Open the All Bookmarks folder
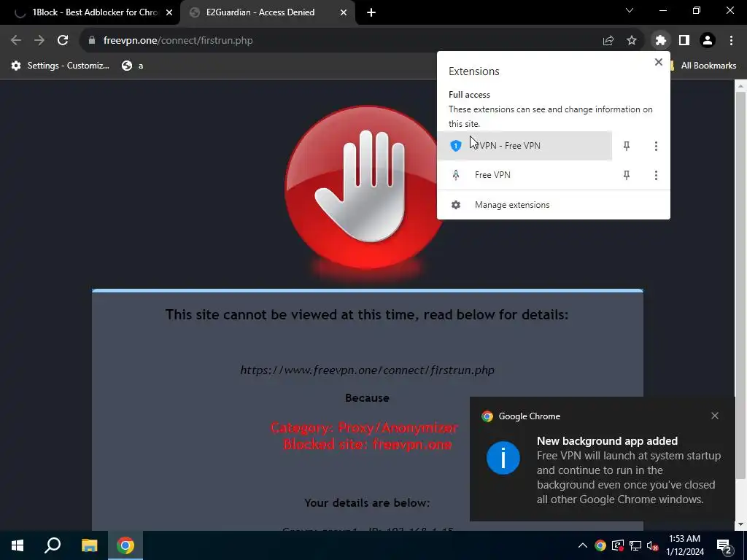Viewport: 747px width, 560px height. 703,66
